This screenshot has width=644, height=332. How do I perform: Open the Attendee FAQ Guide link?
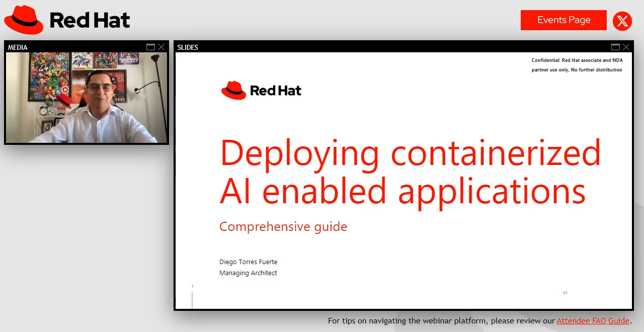click(593, 321)
